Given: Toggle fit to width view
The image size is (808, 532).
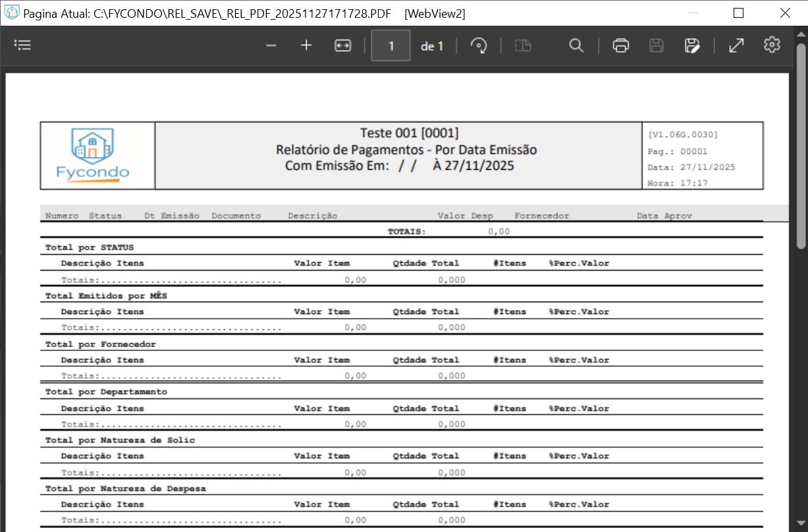Looking at the screenshot, I should 343,45.
